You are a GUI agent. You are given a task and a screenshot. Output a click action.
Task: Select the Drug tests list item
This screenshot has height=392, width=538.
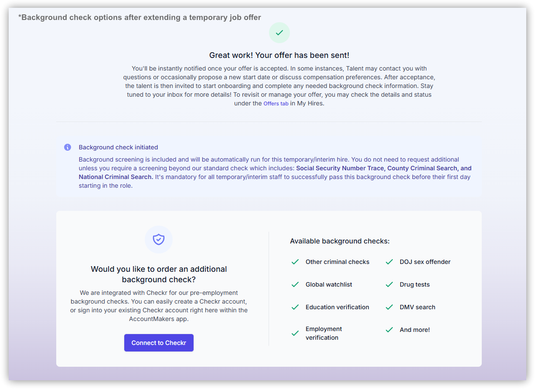(x=415, y=284)
